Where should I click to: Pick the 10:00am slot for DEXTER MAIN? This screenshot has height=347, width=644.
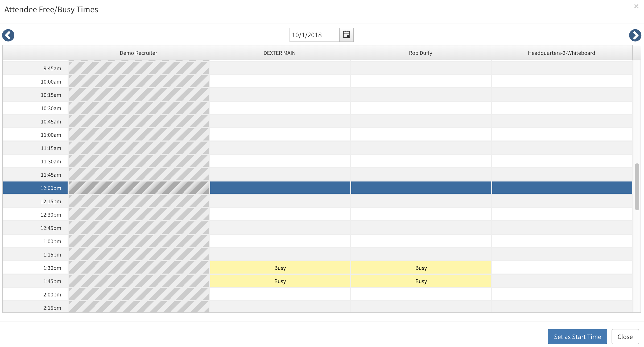(280, 81)
